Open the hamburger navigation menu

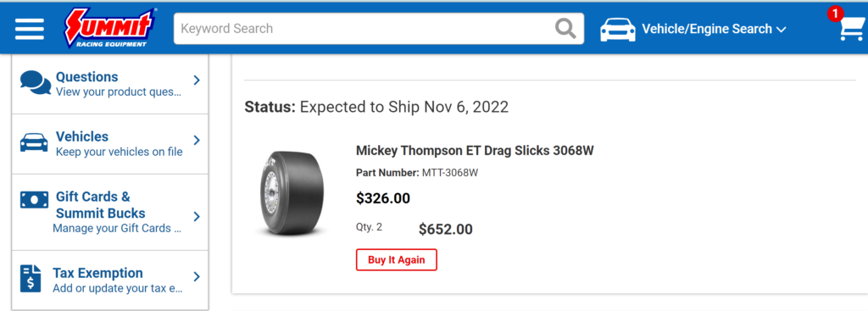point(30,29)
